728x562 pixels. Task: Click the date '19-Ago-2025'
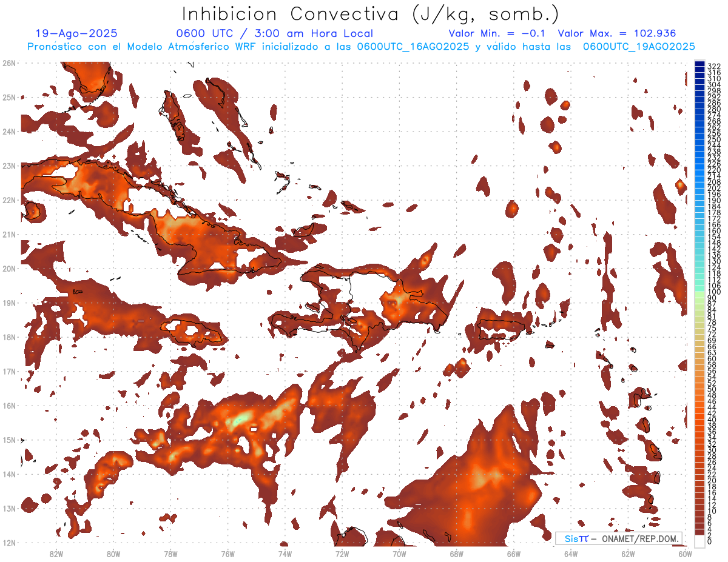[x=76, y=33]
